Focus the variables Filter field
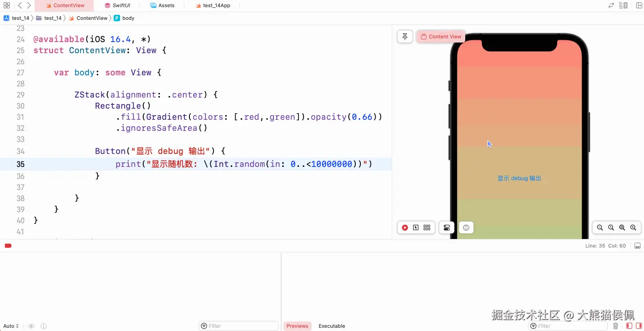The height and width of the screenshot is (331, 644). pyautogui.click(x=238, y=326)
